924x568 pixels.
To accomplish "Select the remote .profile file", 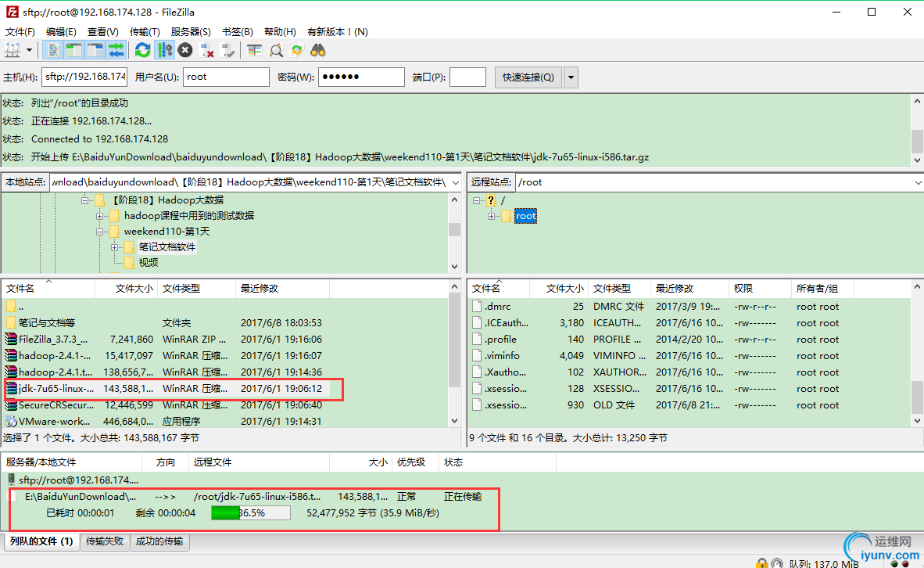I will pyautogui.click(x=690, y=339).
